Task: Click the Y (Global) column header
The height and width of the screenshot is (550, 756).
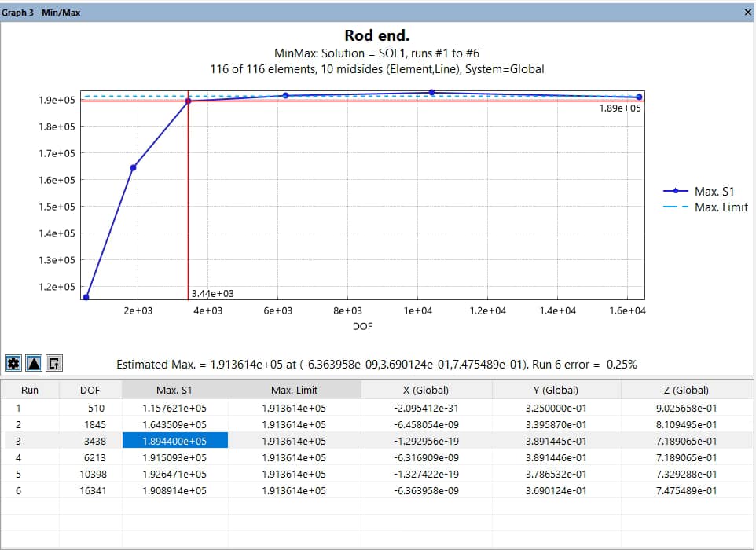Action: point(556,390)
